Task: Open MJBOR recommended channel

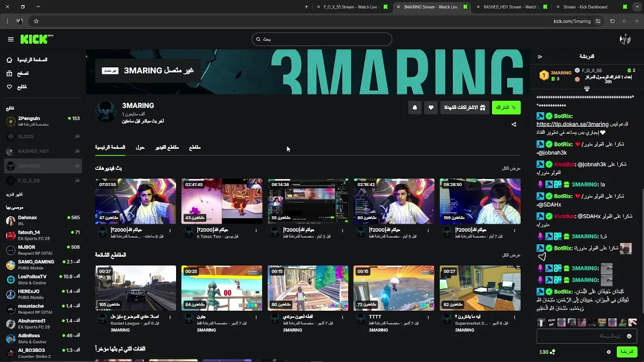Action: (43, 250)
